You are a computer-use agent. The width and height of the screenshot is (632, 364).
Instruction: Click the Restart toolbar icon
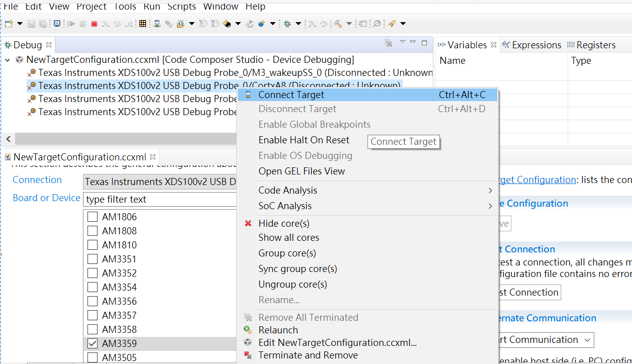point(250,24)
